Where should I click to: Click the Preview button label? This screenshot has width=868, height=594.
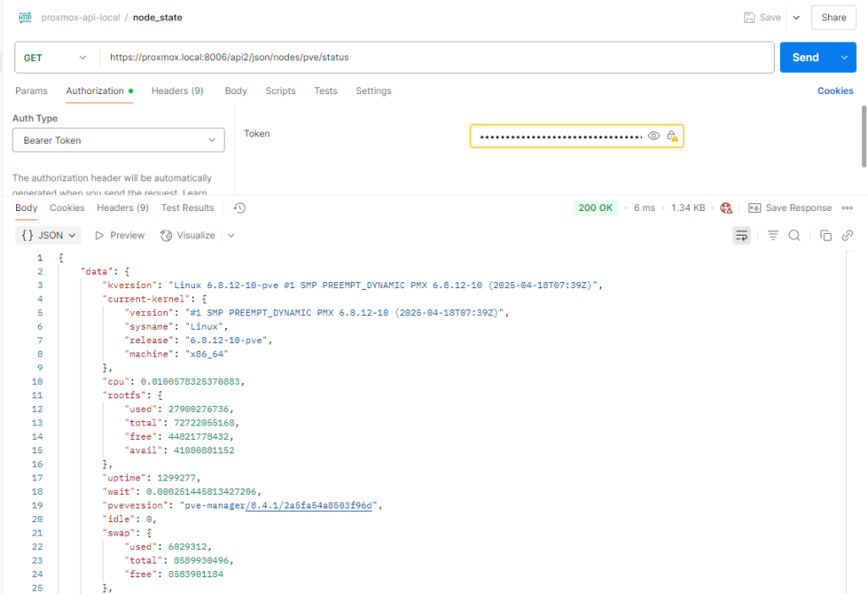(x=127, y=236)
